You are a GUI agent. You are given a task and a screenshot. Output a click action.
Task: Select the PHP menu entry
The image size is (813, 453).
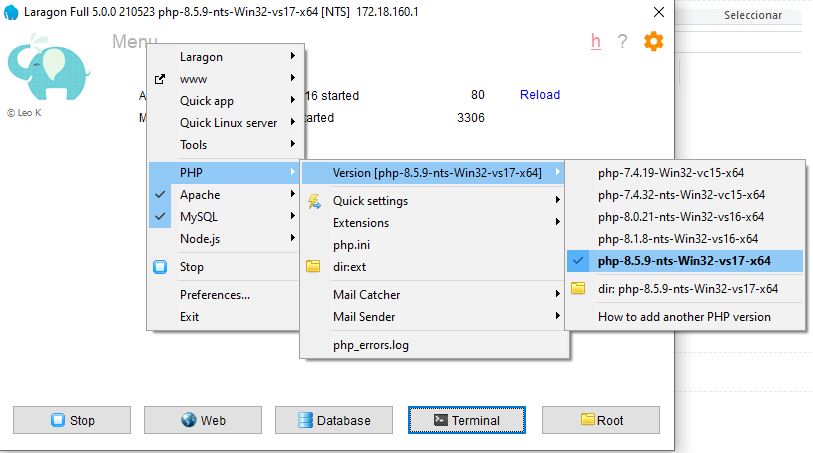(224, 173)
